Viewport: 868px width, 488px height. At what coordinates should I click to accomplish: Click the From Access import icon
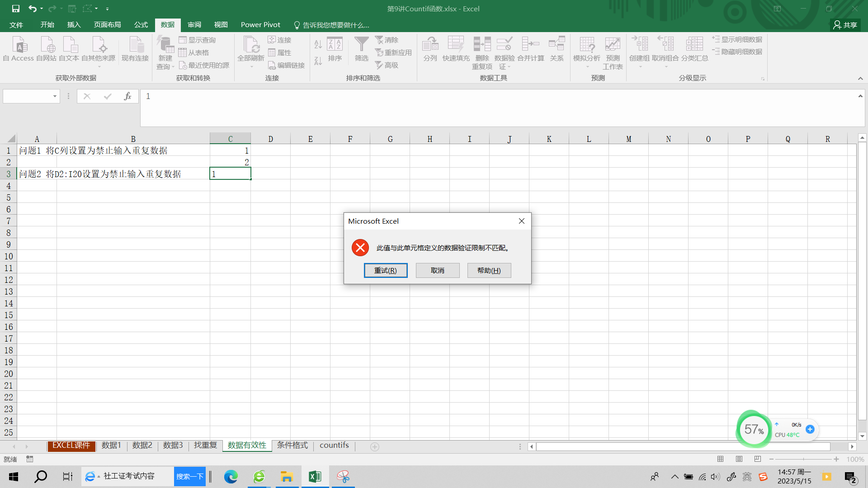click(x=19, y=45)
